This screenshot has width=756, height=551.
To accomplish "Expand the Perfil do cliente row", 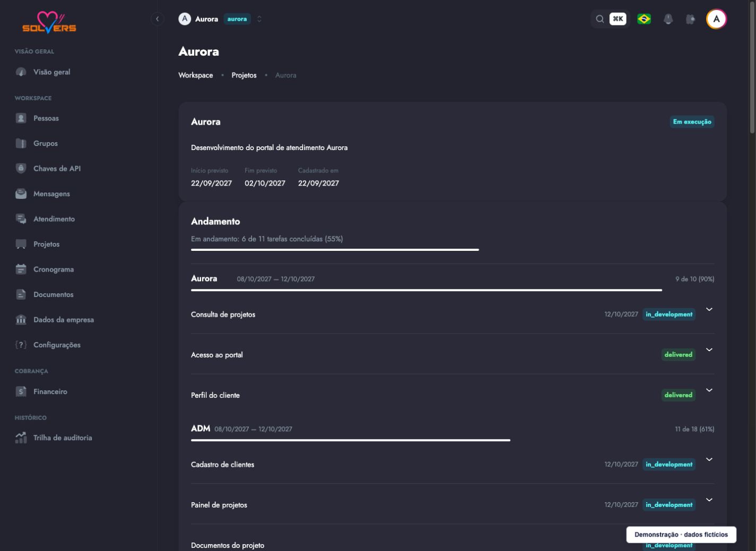I will (709, 390).
